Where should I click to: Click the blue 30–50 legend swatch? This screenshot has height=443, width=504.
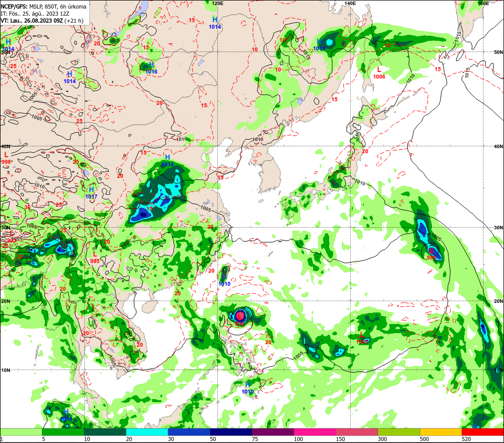pyautogui.click(x=189, y=432)
